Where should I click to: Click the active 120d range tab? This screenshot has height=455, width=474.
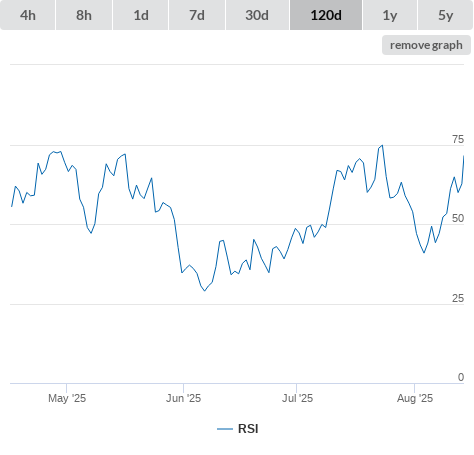(x=326, y=15)
